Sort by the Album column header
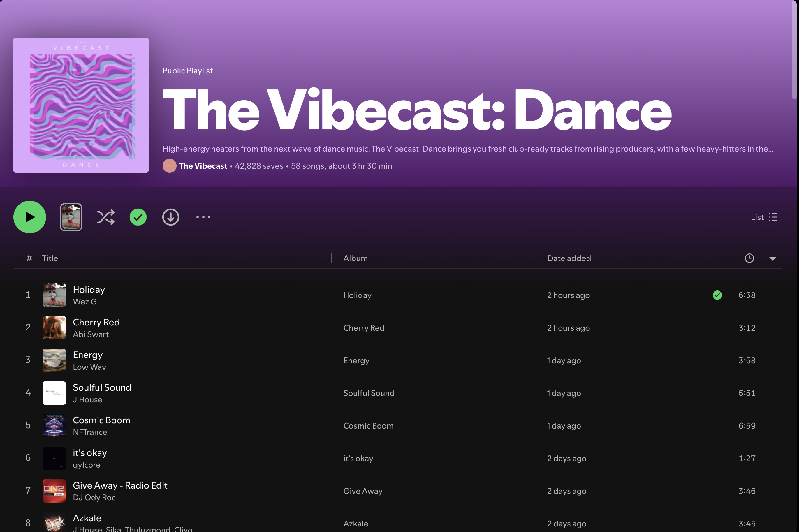This screenshot has height=532, width=799. [x=355, y=258]
